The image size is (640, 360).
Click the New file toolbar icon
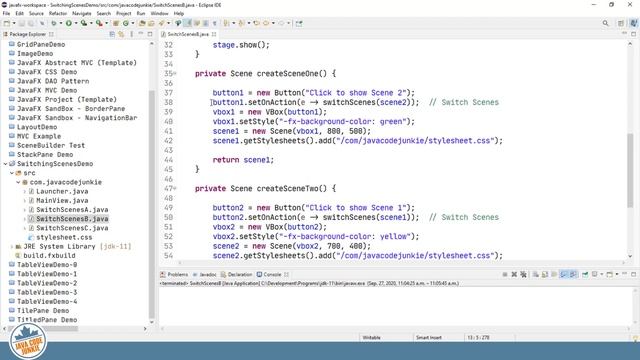7,23
